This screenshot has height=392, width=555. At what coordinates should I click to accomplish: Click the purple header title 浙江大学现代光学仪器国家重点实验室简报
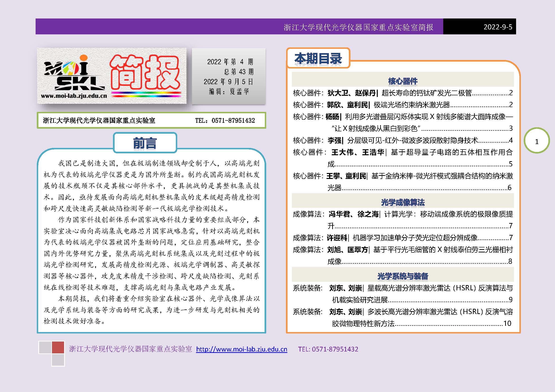point(359,27)
